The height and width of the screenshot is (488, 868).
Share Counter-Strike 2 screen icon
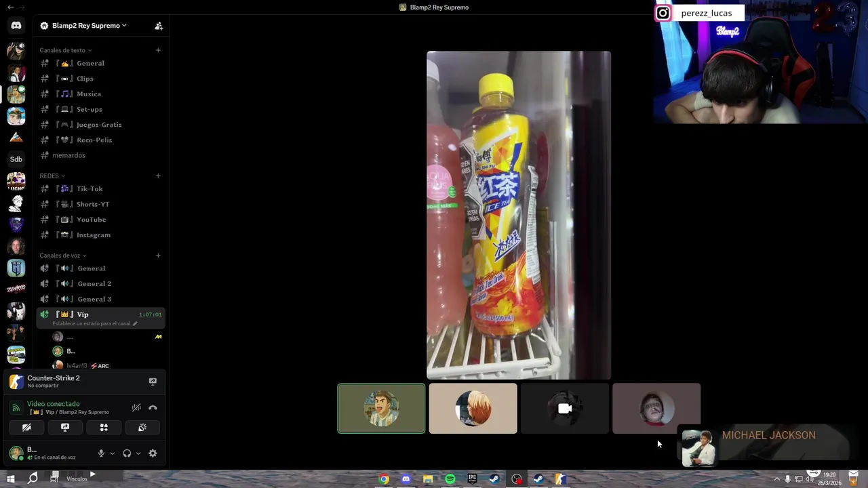click(153, 382)
